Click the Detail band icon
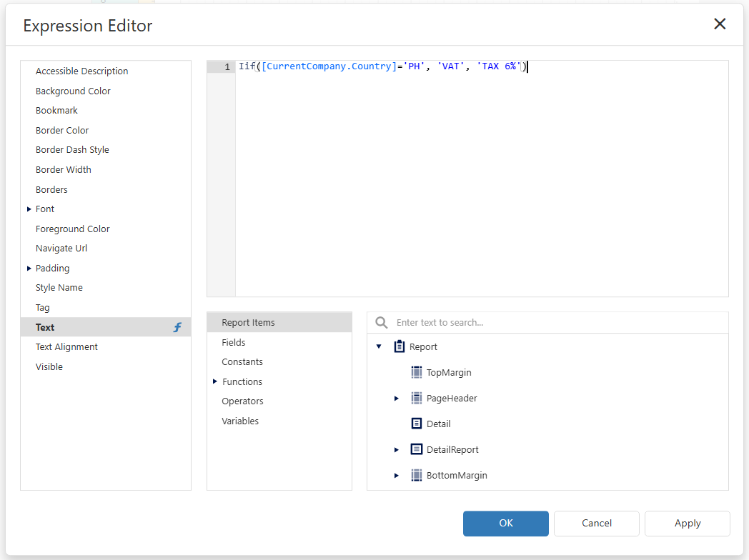This screenshot has width=749, height=560. tap(417, 424)
